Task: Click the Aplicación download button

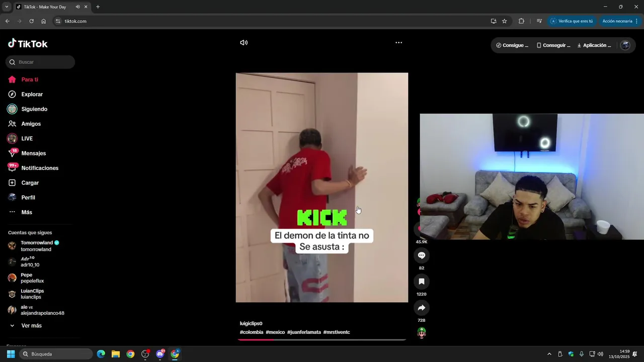Action: pos(594,45)
